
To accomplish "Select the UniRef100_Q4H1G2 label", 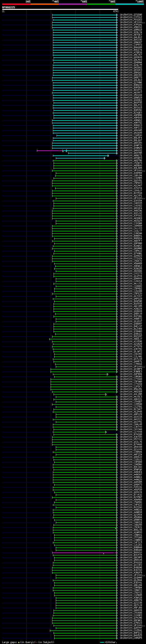I will point(131,150).
